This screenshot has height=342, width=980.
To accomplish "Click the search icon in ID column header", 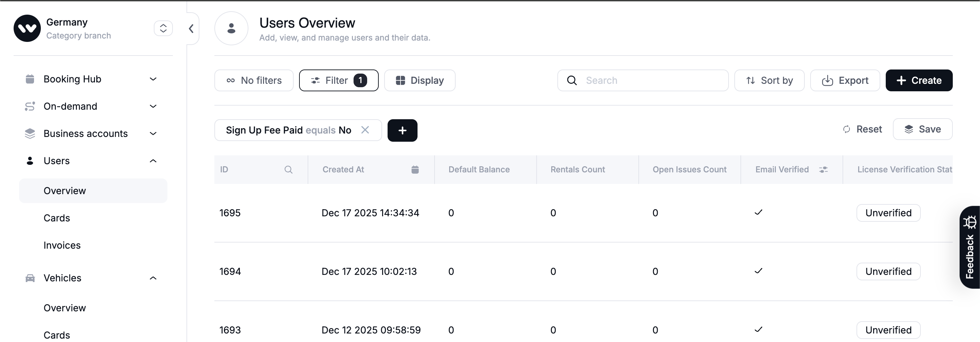I will (x=288, y=170).
